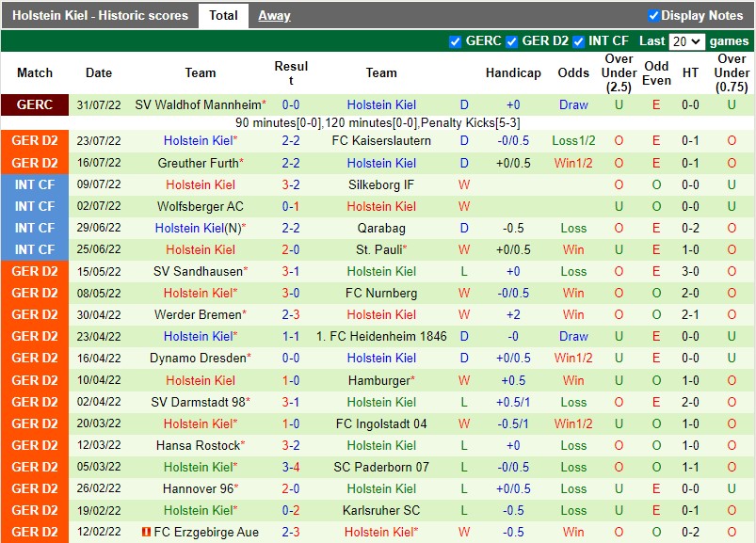This screenshot has height=543, width=756.
Task: Uncheck the GERC league filter
Action: tap(455, 42)
